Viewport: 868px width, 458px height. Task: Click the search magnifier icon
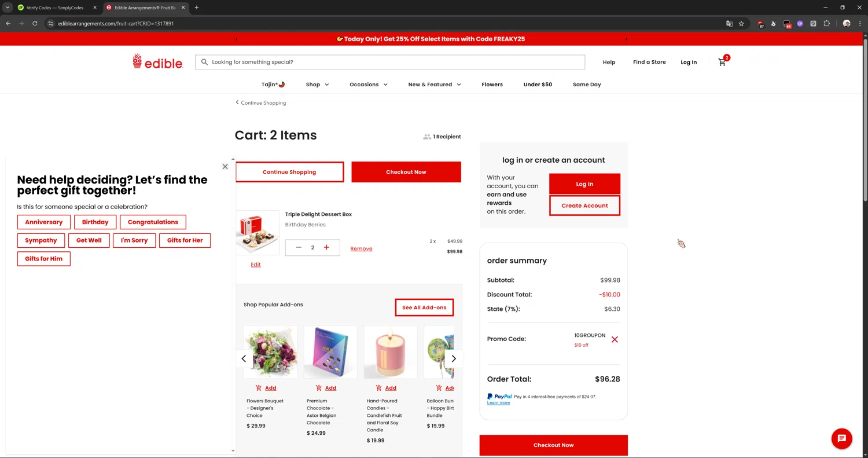point(204,62)
